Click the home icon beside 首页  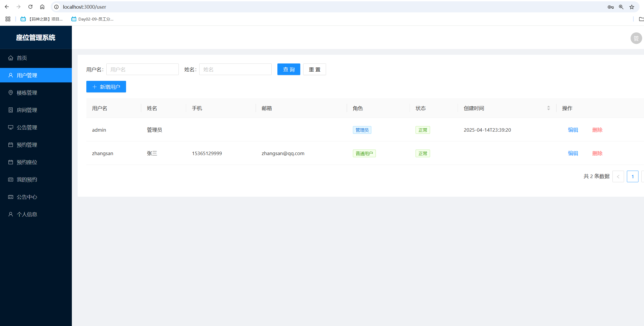[11, 58]
